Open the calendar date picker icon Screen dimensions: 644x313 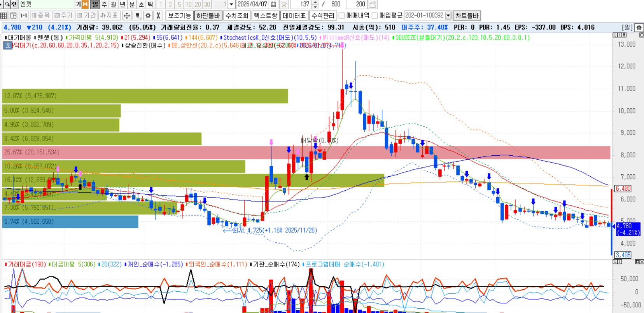(x=273, y=4)
